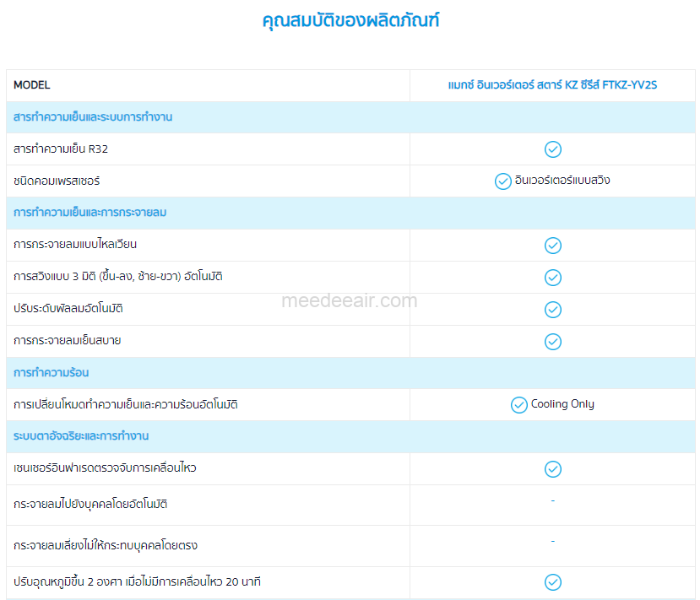Select the การทำความร้อน section header

52,373
